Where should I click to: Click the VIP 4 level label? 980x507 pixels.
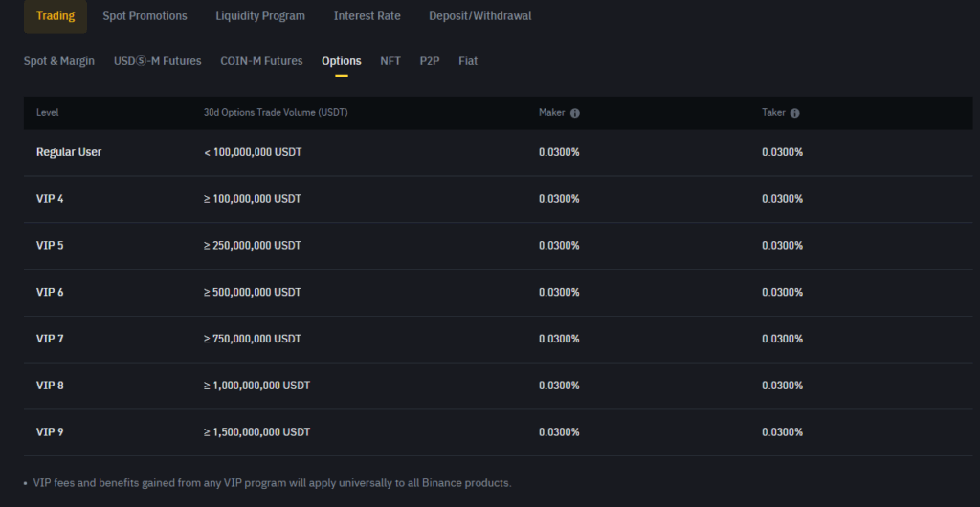(x=50, y=199)
